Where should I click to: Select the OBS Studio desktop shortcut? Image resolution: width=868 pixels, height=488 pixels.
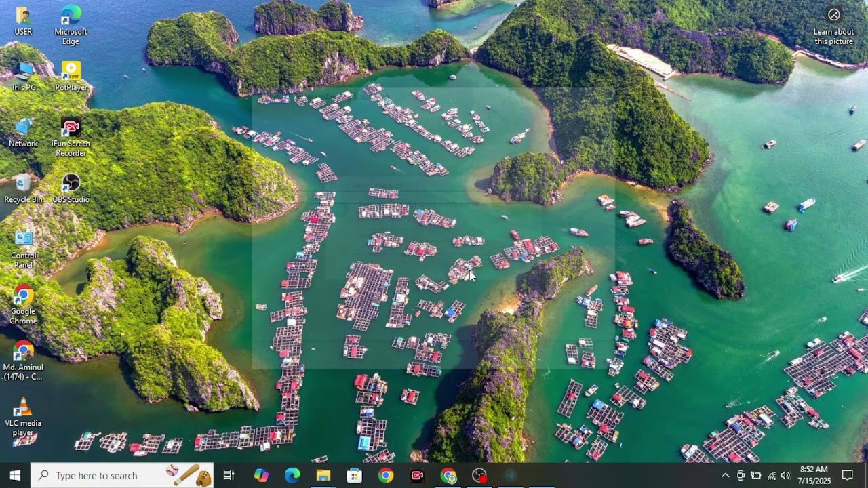(71, 188)
